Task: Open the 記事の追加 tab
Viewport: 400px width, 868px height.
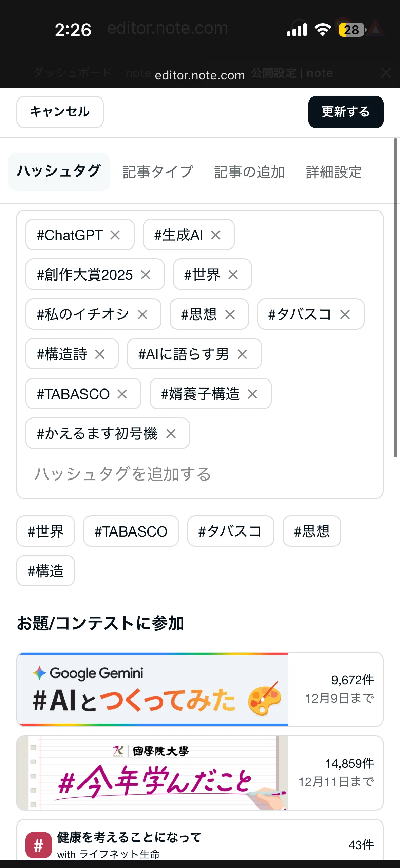Action: coord(249,172)
